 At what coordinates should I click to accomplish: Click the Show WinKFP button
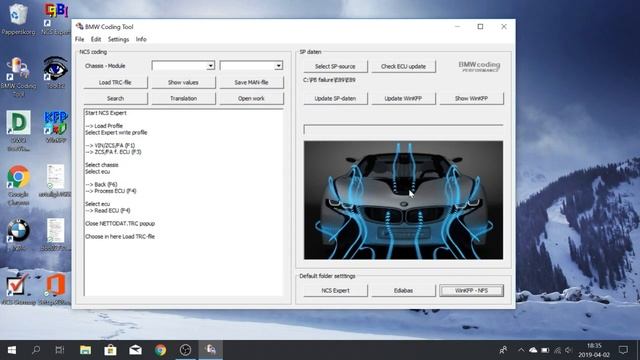[471, 98]
